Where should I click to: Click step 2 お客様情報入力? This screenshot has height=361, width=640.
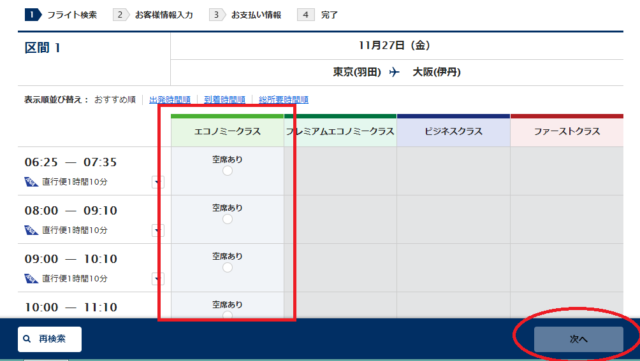click(153, 15)
